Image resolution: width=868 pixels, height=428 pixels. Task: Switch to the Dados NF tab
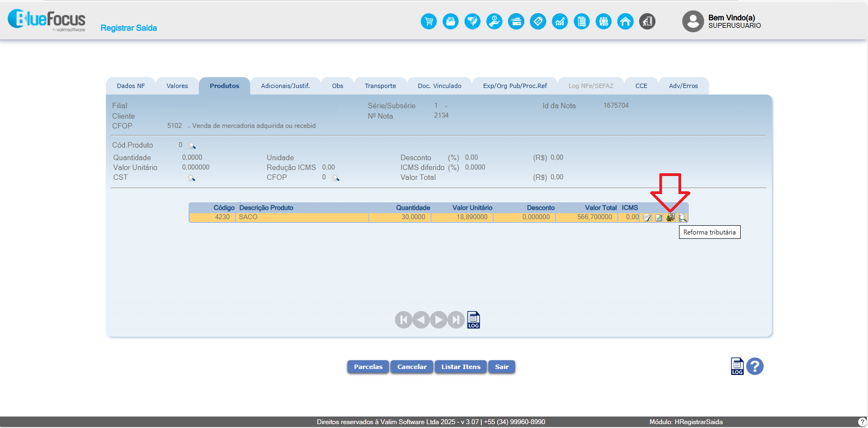(131, 86)
